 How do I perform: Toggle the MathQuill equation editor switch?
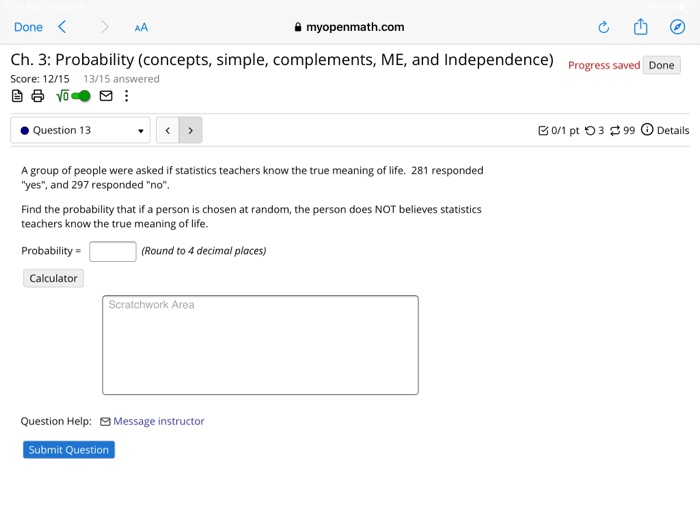tap(74, 96)
